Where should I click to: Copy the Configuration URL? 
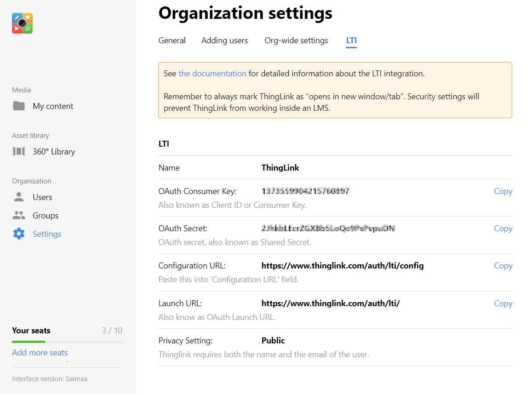[503, 266]
